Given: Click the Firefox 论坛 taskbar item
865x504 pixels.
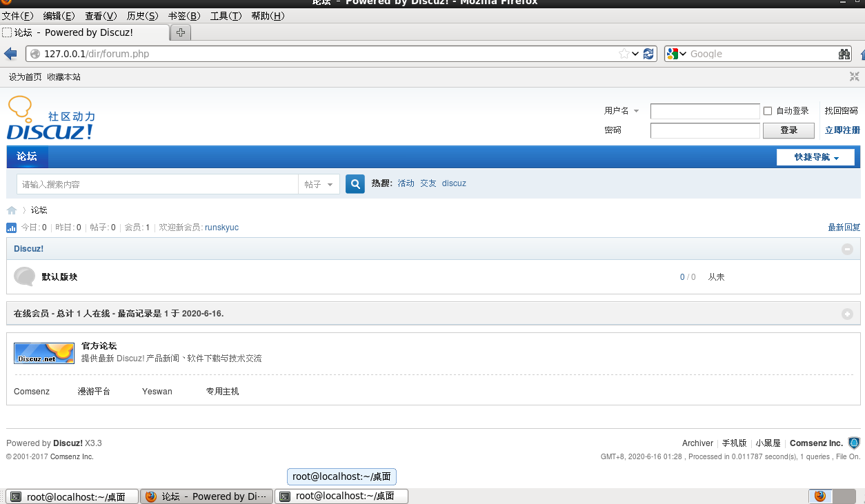Looking at the screenshot, I should (206, 496).
